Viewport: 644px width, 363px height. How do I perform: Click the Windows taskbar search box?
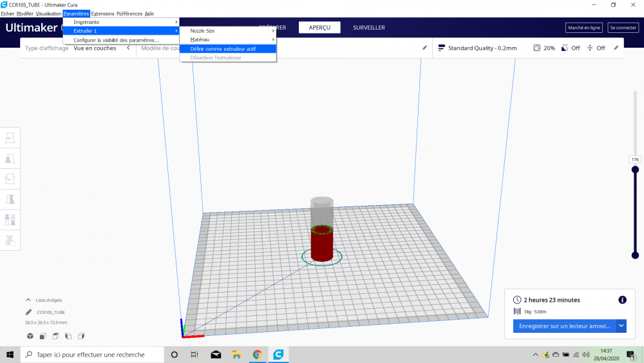coord(92,355)
